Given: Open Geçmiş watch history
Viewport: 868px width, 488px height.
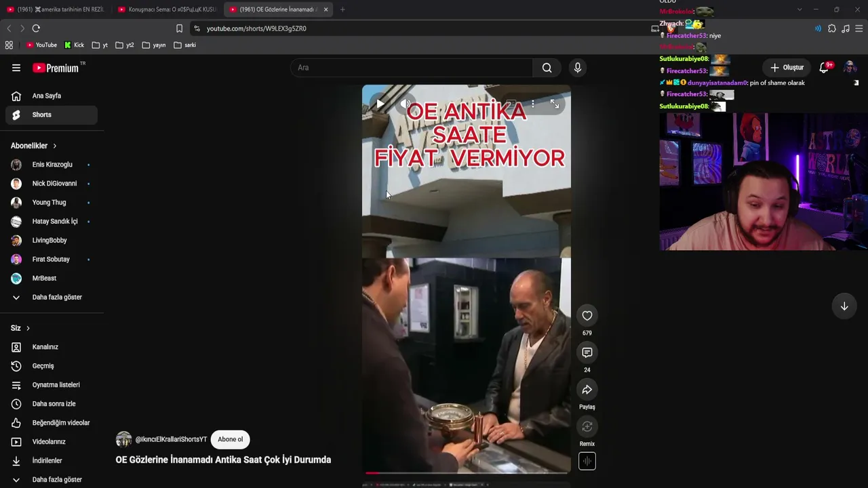Looking at the screenshot, I should click(x=52, y=366).
